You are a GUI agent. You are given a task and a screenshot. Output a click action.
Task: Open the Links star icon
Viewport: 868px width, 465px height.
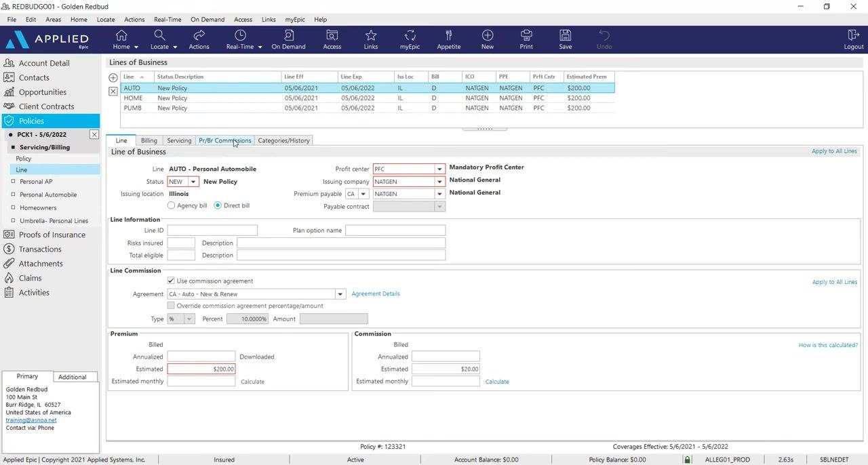pyautogui.click(x=371, y=39)
